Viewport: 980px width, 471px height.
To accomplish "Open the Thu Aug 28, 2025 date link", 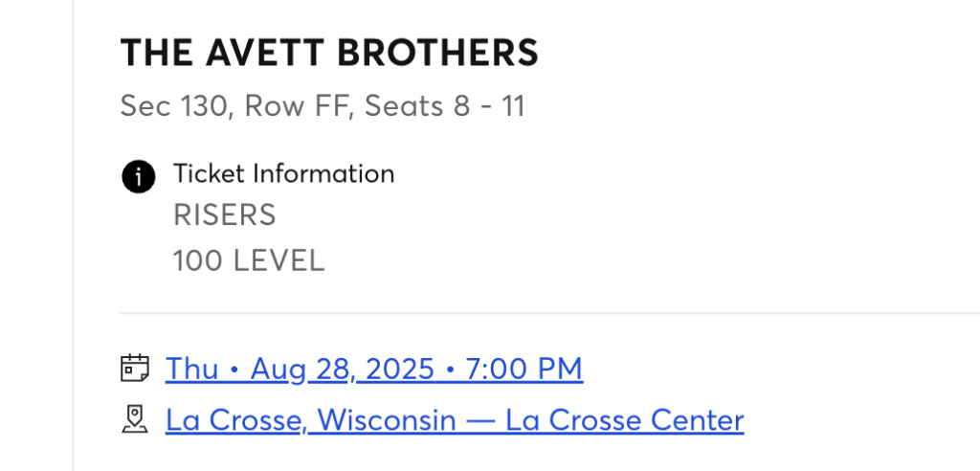I will click(x=374, y=369).
